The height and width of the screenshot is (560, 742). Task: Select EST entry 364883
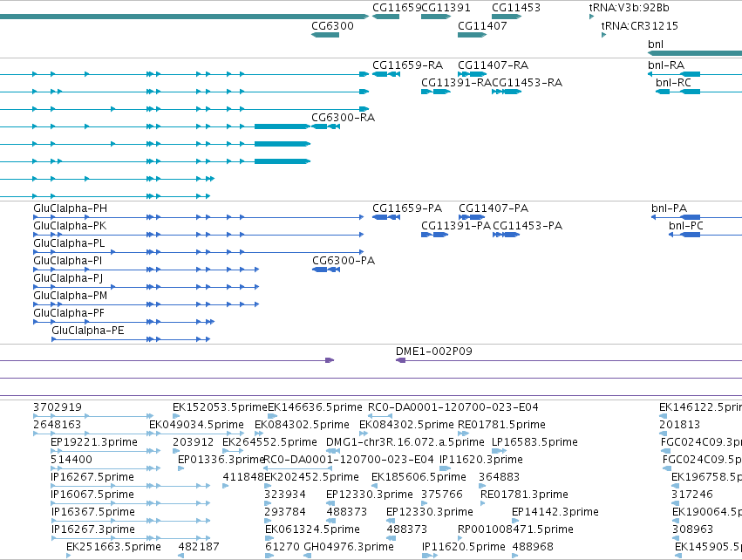coord(500,476)
